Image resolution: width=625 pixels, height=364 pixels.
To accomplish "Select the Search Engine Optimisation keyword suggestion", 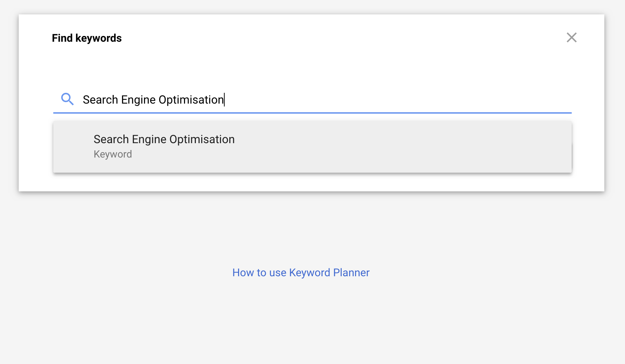I will tap(312, 147).
